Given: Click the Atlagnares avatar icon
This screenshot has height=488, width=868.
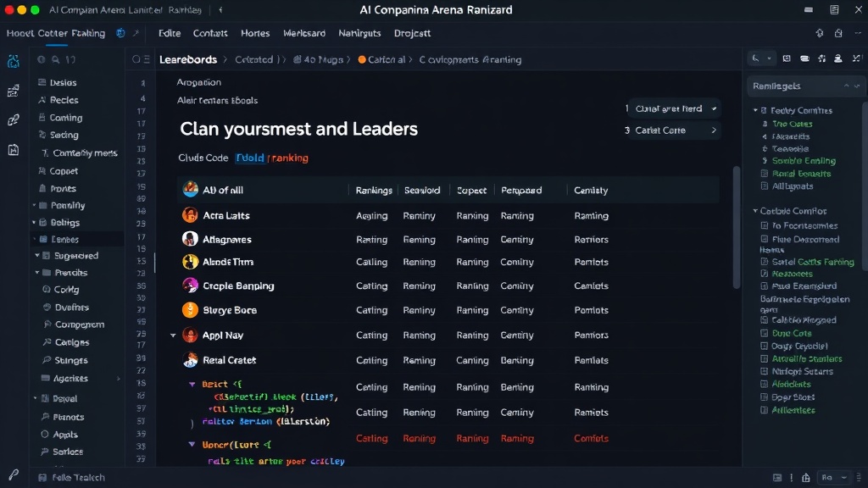Looking at the screenshot, I should pyautogui.click(x=190, y=239).
